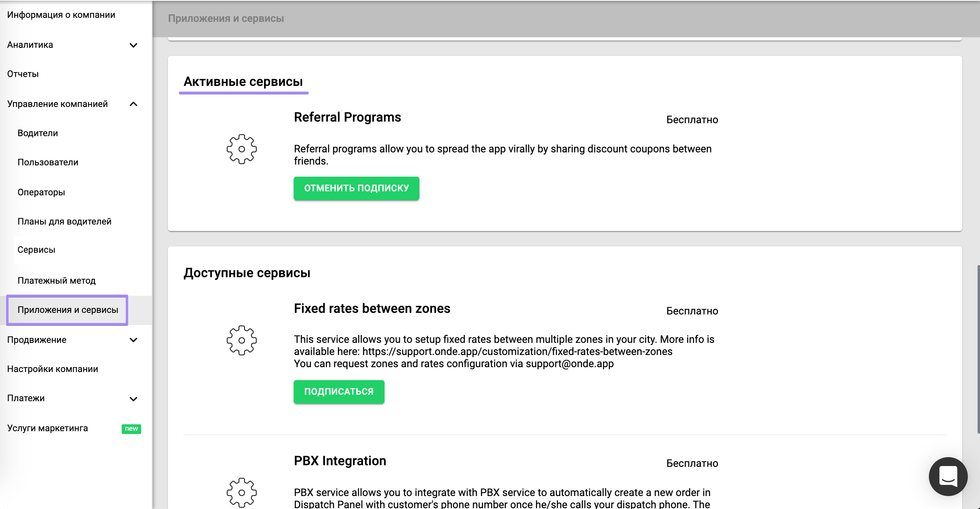Go to Пользователи menu item
The width and height of the screenshot is (980, 509).
tap(48, 163)
